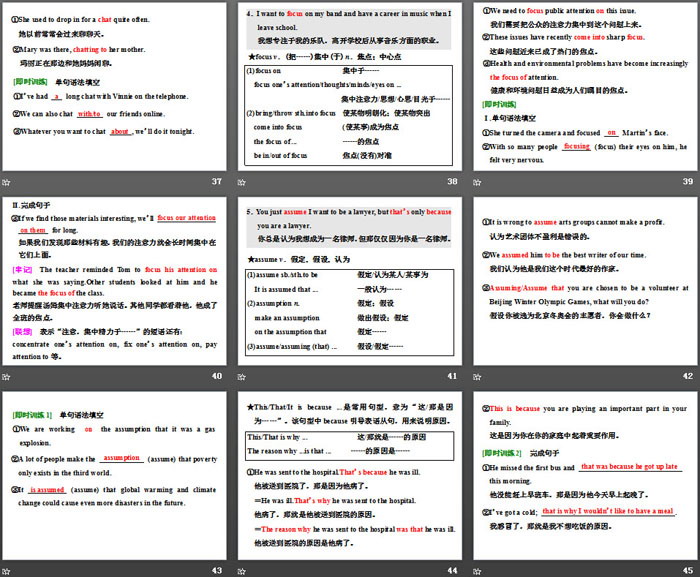Click slide number 41 label

pyautogui.click(x=453, y=376)
